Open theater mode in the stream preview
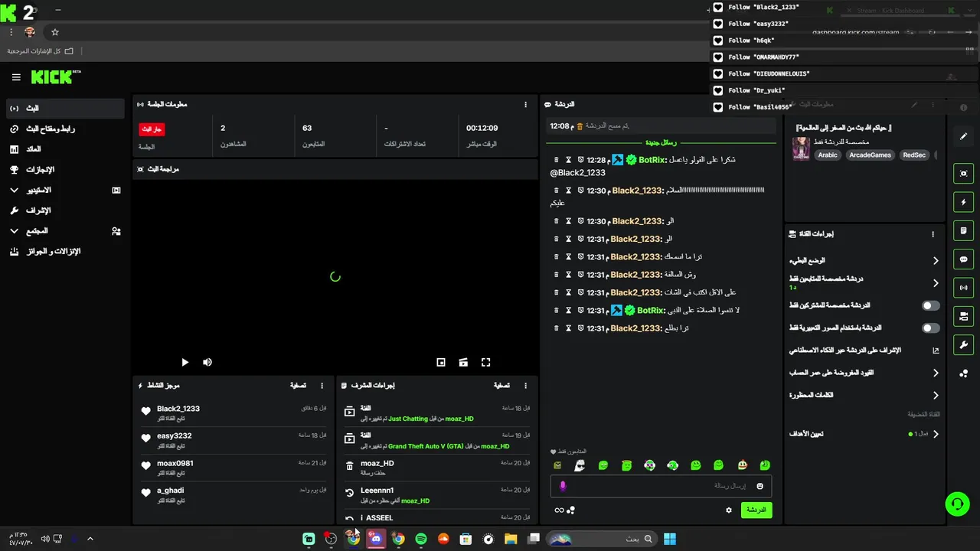 pos(463,363)
